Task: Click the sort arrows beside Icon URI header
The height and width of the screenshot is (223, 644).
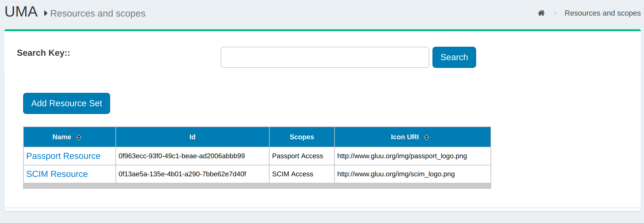Action: tap(427, 137)
